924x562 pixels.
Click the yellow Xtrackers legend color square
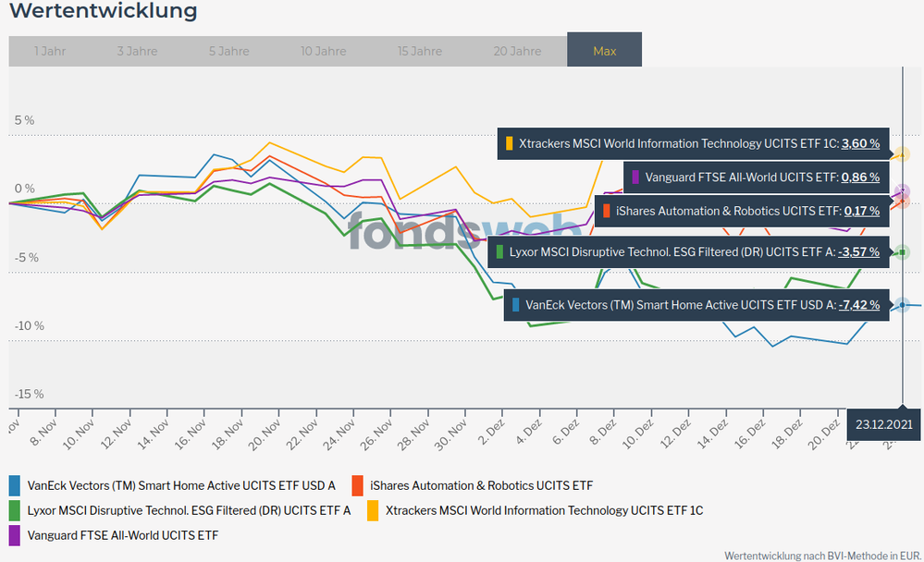[373, 510]
